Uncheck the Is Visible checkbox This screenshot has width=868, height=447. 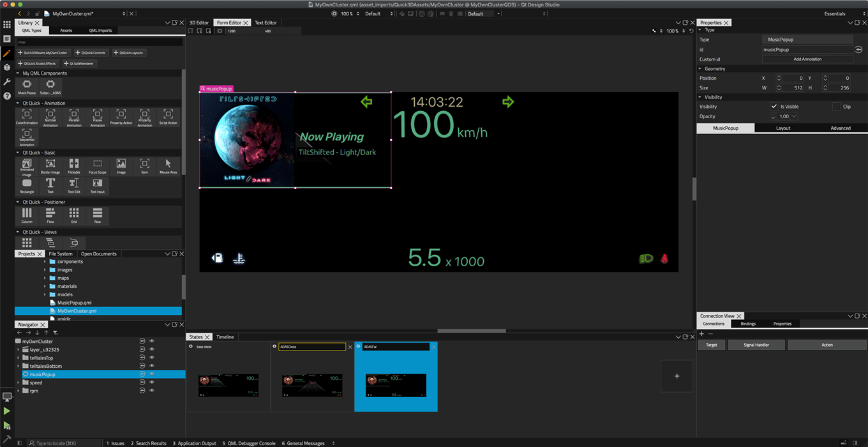point(774,107)
